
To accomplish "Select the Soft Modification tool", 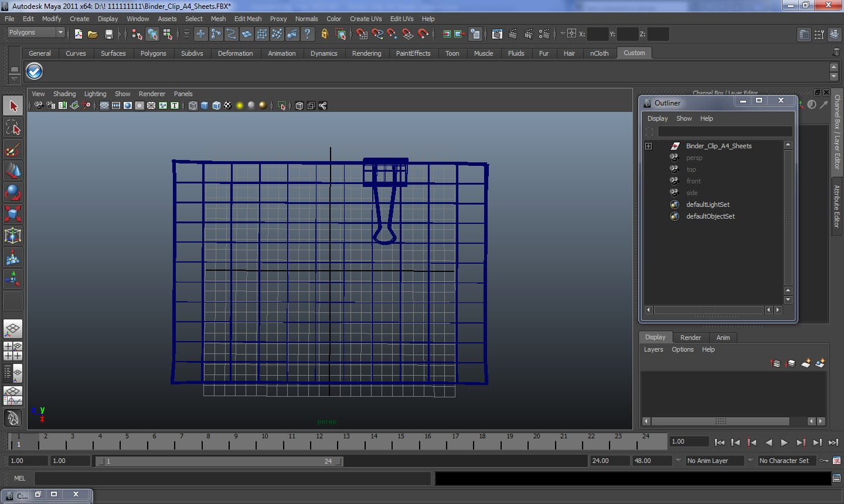I will pos(13,257).
